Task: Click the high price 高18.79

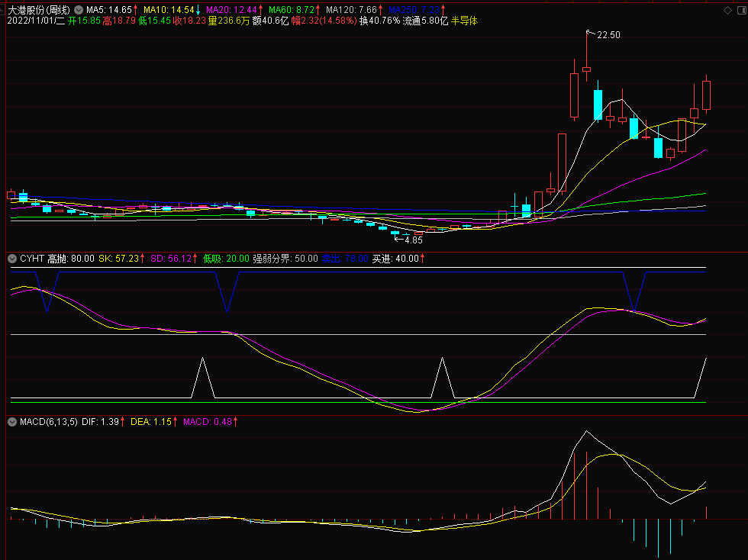Action: click(119, 21)
